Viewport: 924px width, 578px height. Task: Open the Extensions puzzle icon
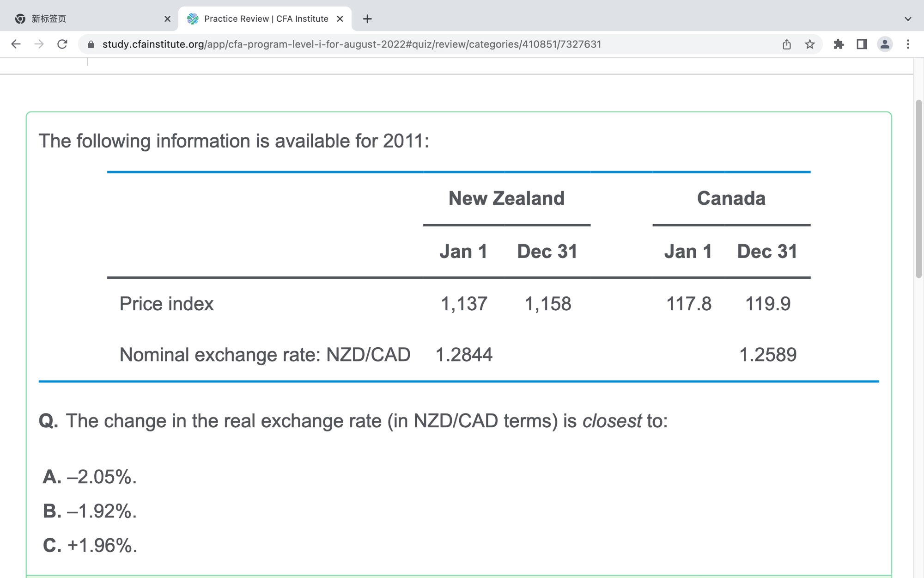839,44
